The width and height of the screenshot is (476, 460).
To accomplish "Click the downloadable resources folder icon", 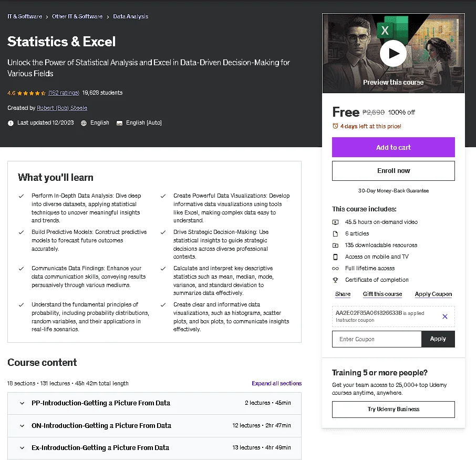I will 335,245.
